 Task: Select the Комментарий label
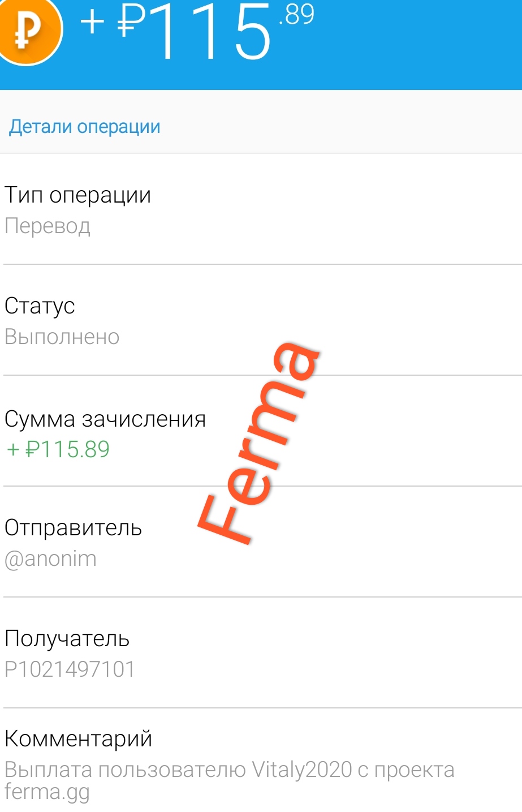coord(79,739)
